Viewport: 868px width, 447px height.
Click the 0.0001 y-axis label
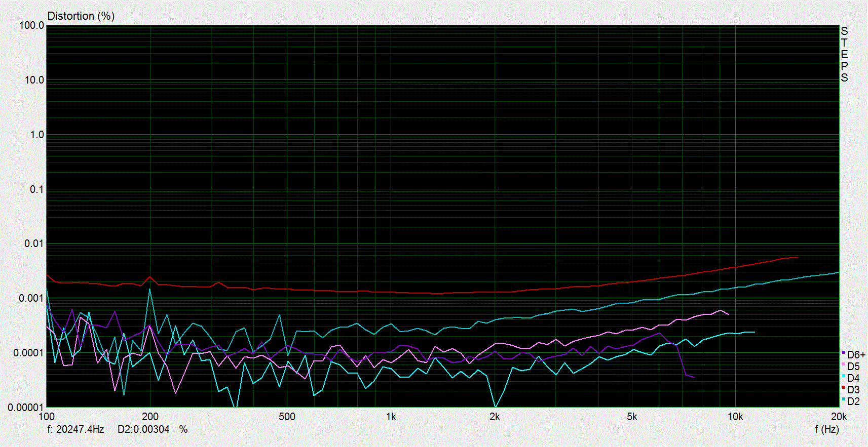[x=29, y=353]
